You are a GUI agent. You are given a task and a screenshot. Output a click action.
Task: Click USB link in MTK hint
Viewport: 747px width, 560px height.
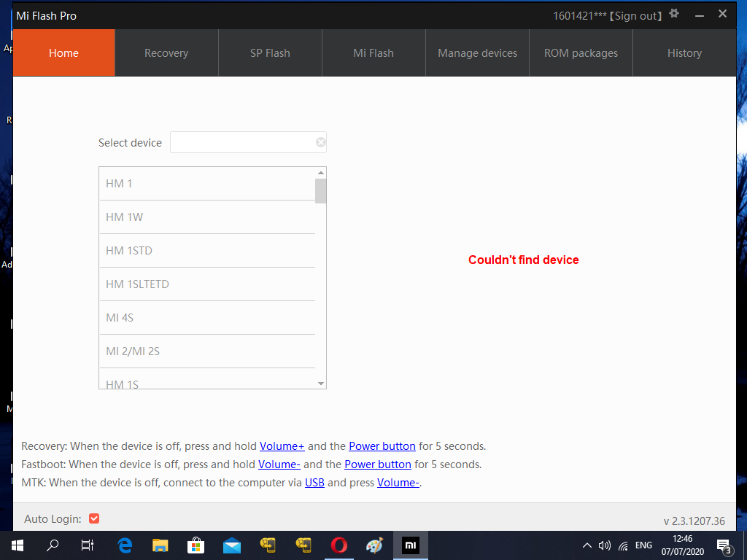(x=314, y=483)
